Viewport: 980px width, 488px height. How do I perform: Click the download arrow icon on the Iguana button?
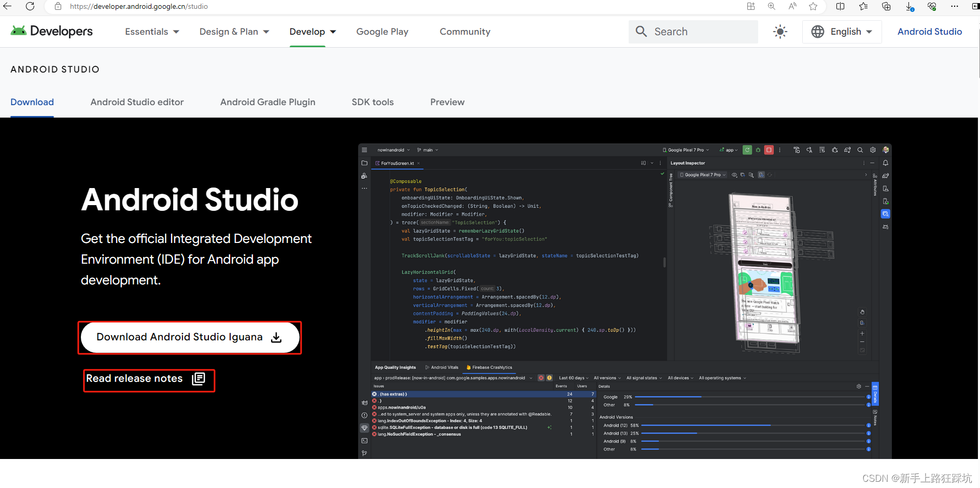277,337
